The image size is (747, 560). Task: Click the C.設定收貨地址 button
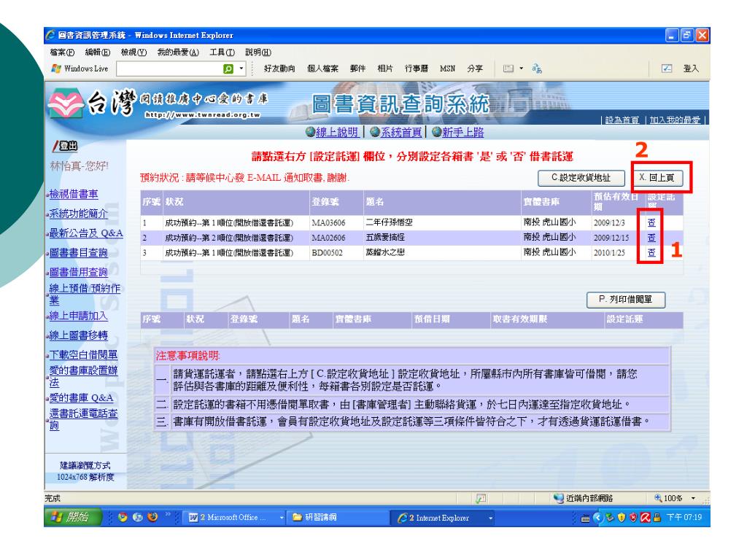581,178
